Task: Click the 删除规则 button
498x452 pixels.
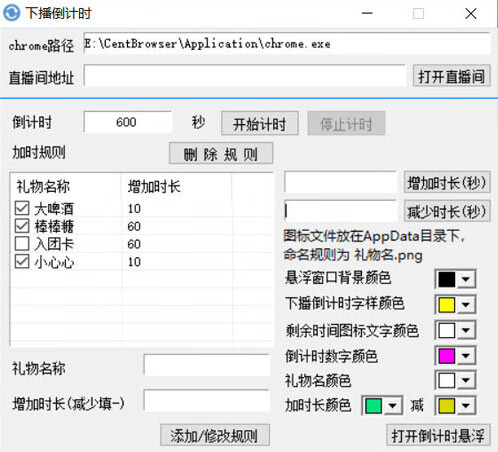Action: pyautogui.click(x=221, y=154)
